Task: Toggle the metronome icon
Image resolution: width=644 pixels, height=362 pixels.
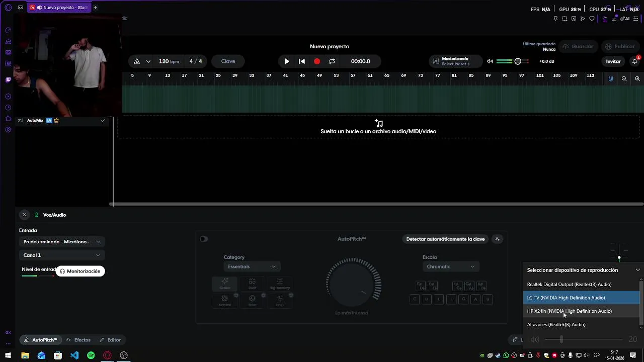Action: (137, 61)
